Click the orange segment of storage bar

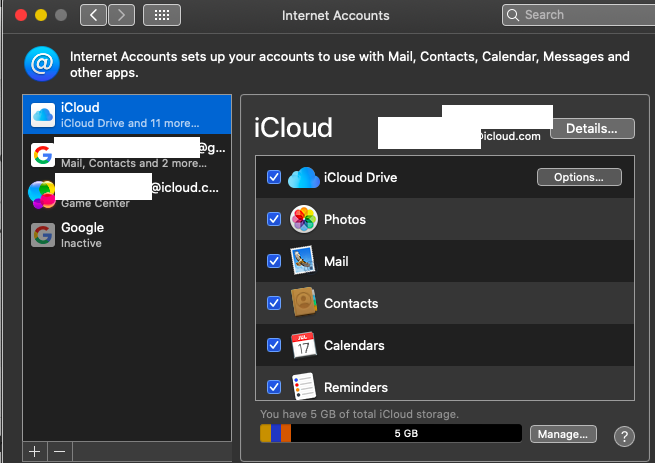(286, 433)
